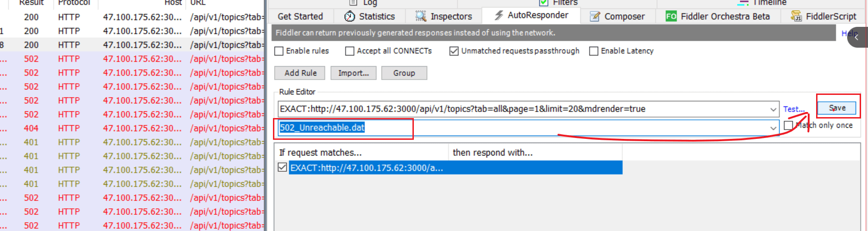Image resolution: width=868 pixels, height=231 pixels.
Task: Open the response action dropdown arrow
Action: (773, 128)
